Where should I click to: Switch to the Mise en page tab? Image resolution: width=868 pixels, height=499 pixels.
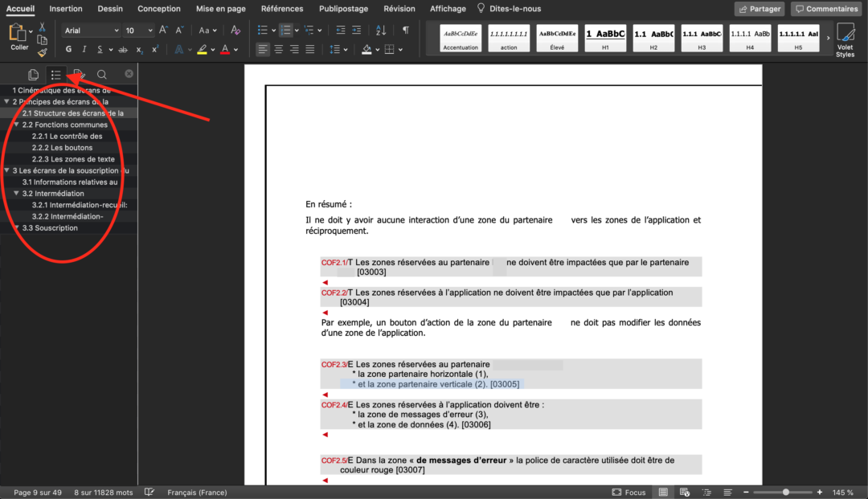pos(220,9)
